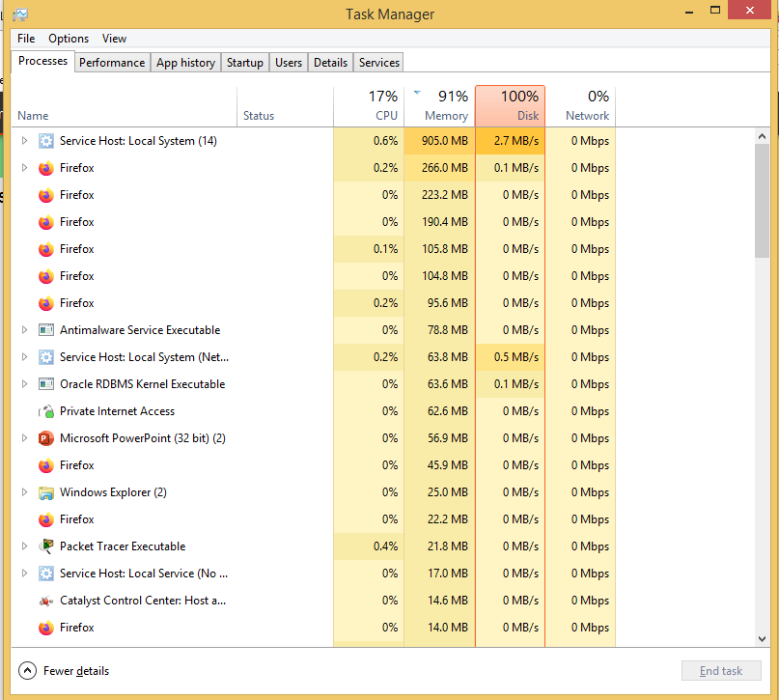Click the Packet Tracer Executable icon
Screen dimensions: 779x700
[x=46, y=546]
